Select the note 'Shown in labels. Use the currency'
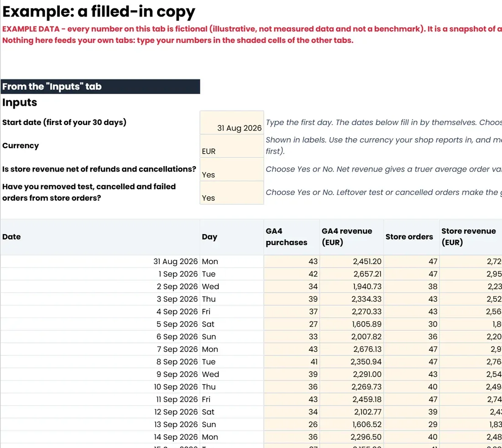Image resolution: width=502 pixels, height=448 pixels. pos(383,146)
